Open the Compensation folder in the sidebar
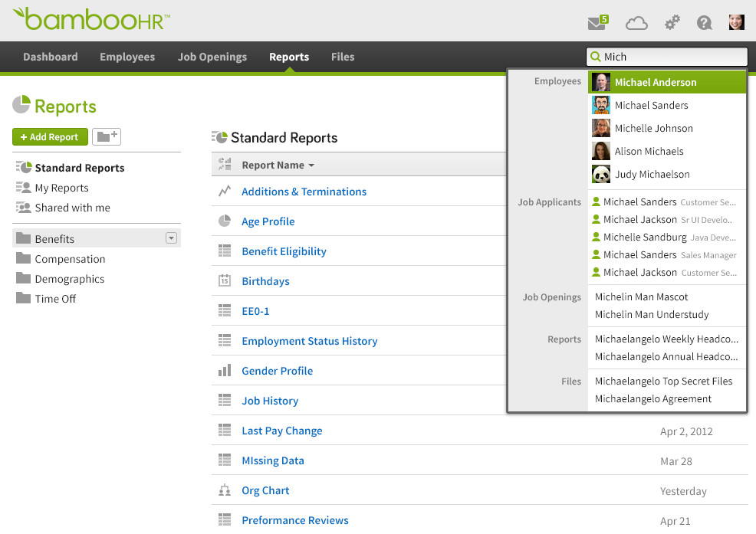This screenshot has width=756, height=534. tap(68, 259)
